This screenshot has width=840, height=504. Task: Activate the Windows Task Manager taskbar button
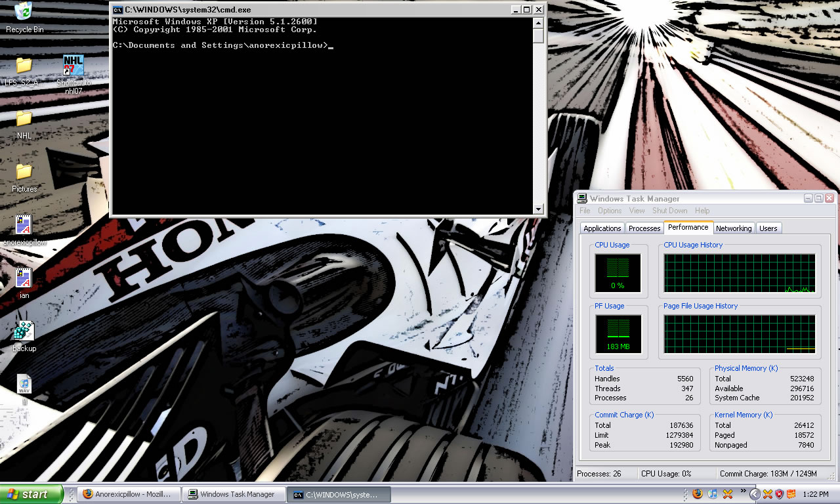click(x=233, y=494)
